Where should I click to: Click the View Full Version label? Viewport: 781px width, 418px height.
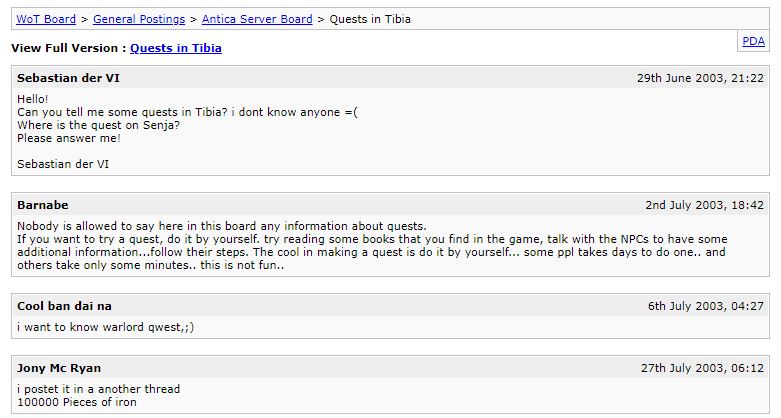click(68, 48)
